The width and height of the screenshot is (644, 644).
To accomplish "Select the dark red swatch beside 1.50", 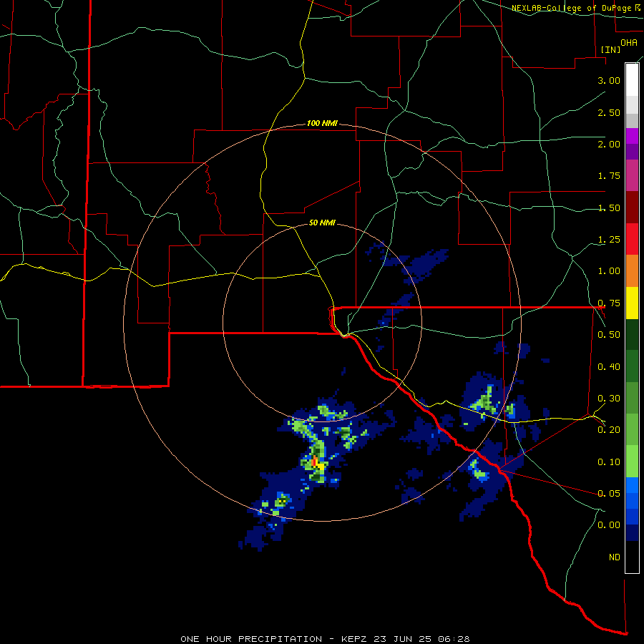I will pyautogui.click(x=632, y=207).
